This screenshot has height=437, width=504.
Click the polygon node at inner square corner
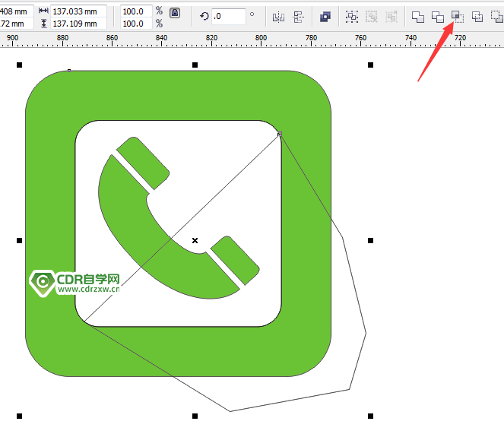[280, 134]
